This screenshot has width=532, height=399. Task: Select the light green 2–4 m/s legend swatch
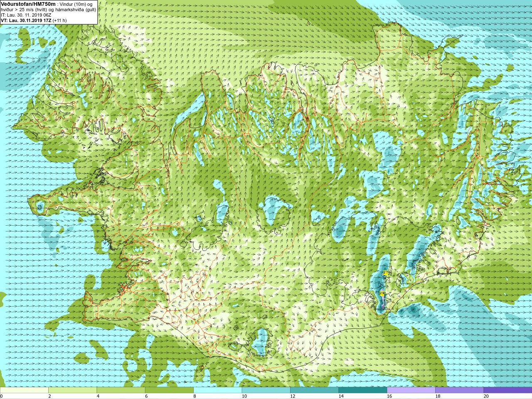73,390
